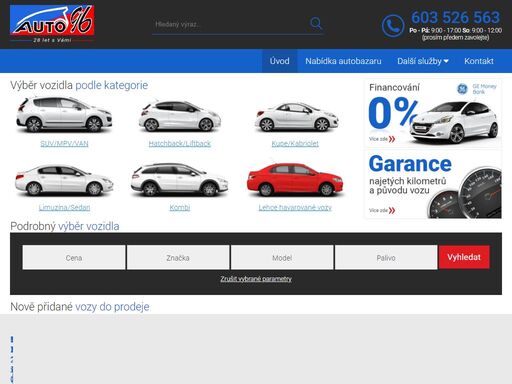The image size is (512, 384).
Task: Open the SUV/MPV/VAN category link
Action: (x=64, y=144)
